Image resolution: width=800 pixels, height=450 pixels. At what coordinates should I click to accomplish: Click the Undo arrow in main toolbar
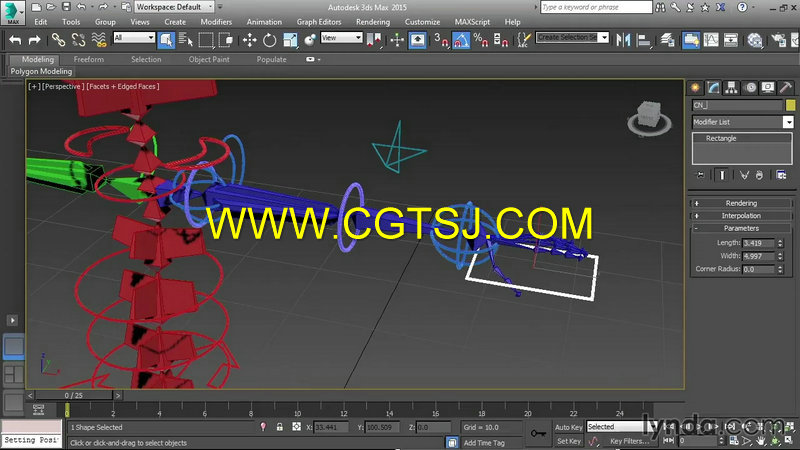[15, 40]
